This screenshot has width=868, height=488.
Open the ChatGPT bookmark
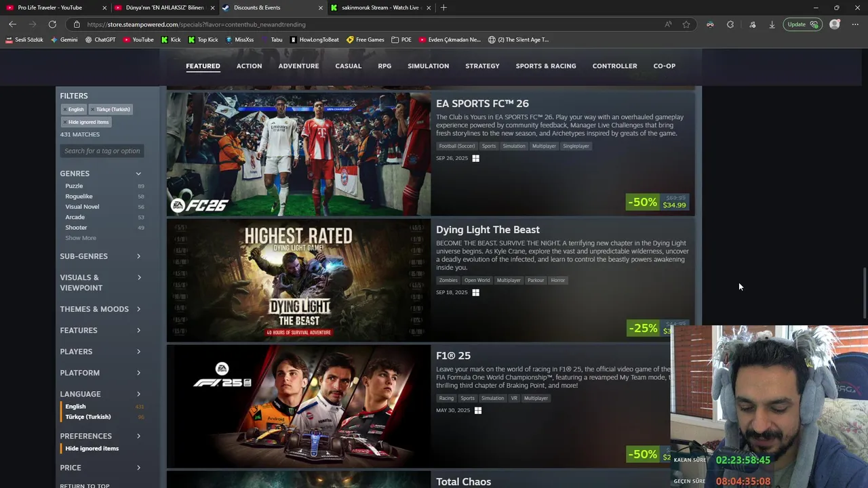point(100,39)
